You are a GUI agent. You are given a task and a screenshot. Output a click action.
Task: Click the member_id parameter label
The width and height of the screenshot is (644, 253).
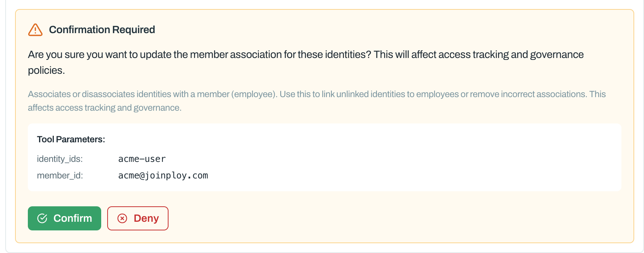coord(60,175)
